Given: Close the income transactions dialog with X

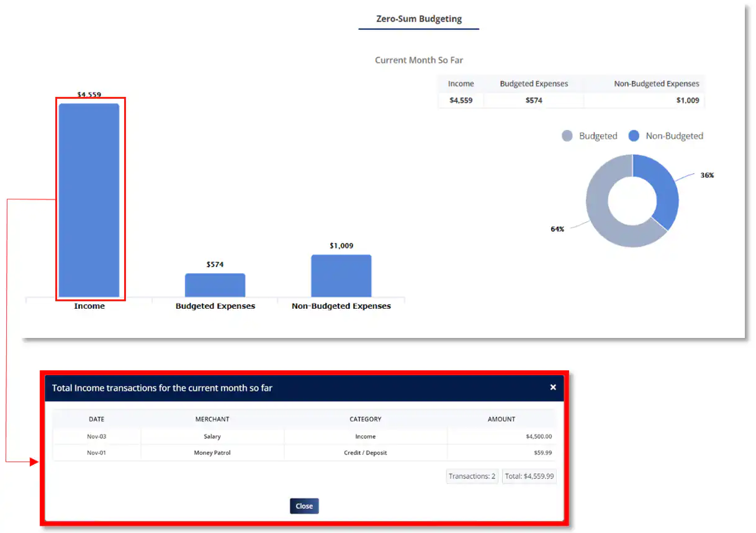Looking at the screenshot, I should click(x=552, y=387).
